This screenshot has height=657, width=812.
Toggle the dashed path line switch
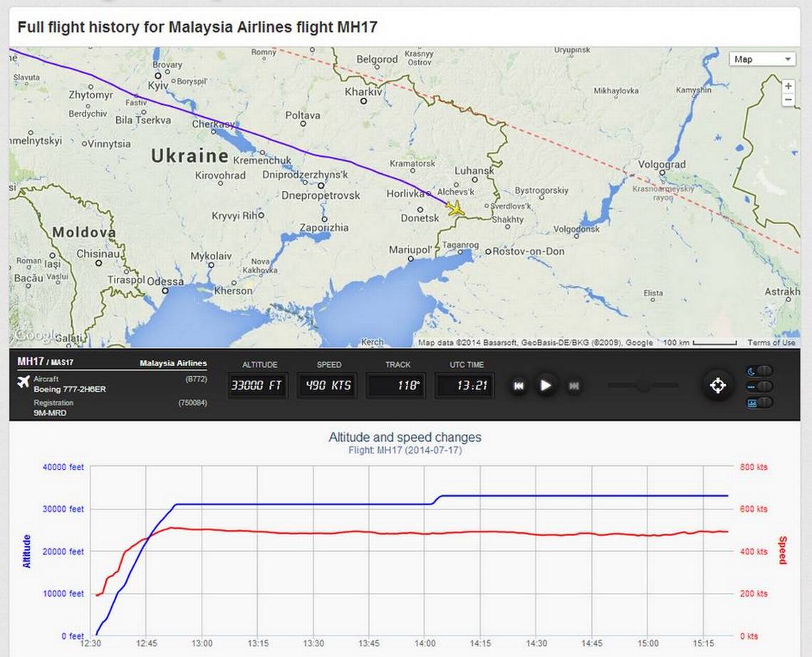pos(760,386)
